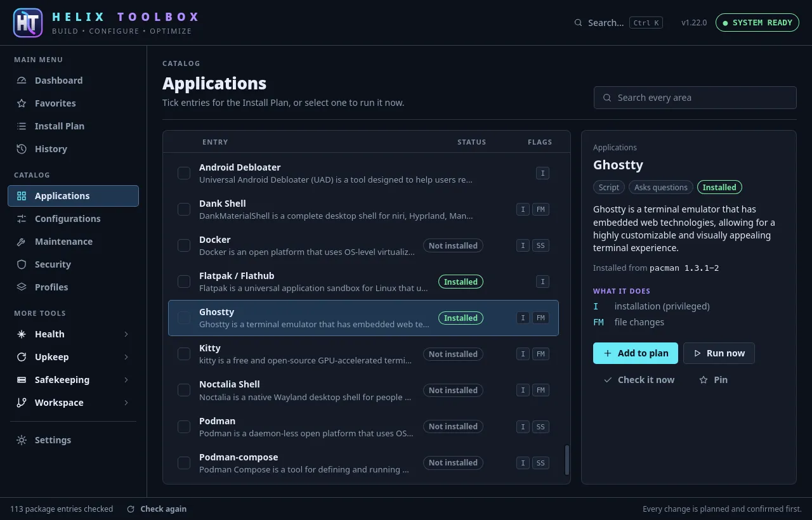Viewport: 812px width, 520px height.
Task: Tick the Podman-compose checkbox
Action: 184,463
